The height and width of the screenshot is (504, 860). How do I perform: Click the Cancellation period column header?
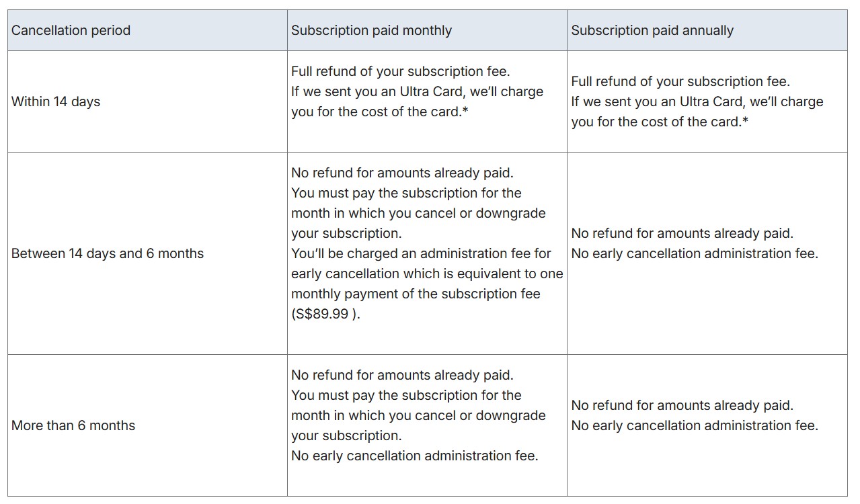click(x=147, y=30)
